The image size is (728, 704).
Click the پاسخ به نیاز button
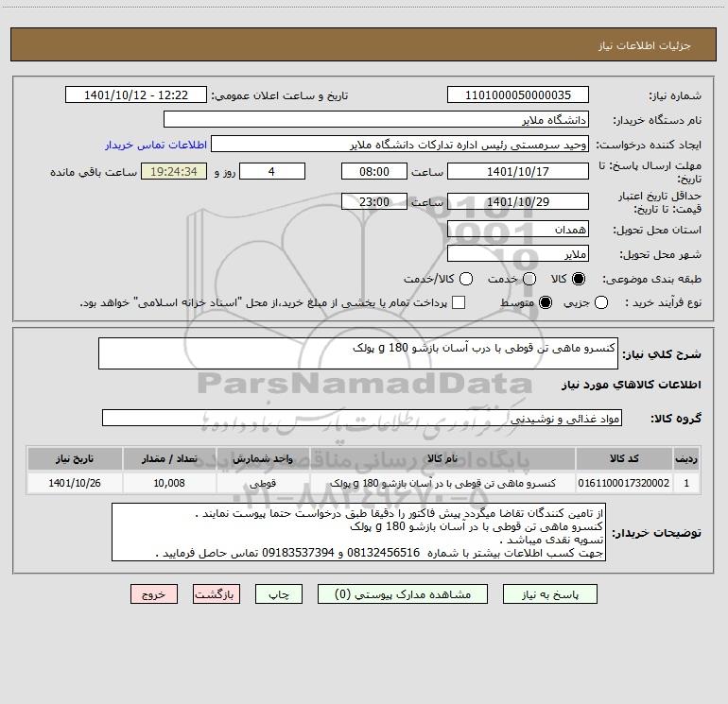550,594
